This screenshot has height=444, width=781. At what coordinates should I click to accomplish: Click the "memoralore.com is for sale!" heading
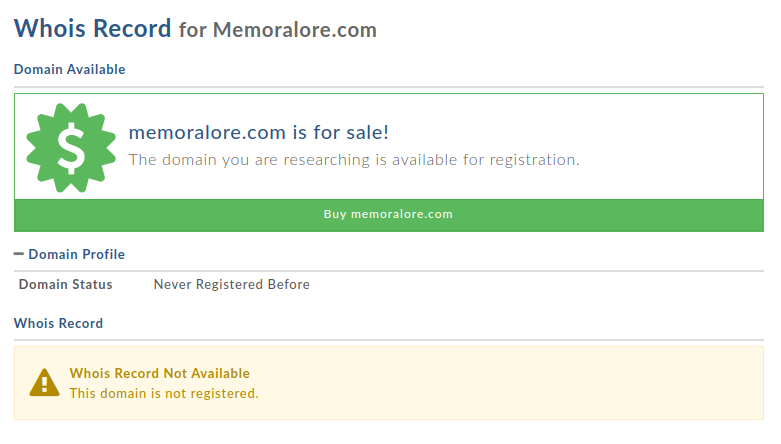tap(259, 133)
